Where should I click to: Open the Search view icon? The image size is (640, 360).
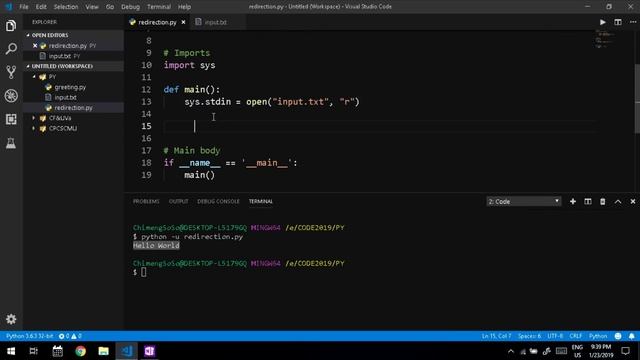[x=11, y=49]
